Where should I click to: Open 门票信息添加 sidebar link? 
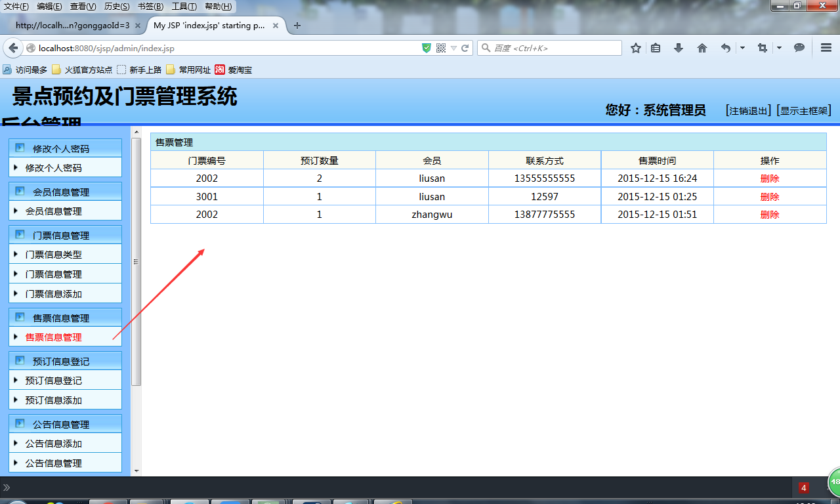pyautogui.click(x=54, y=294)
